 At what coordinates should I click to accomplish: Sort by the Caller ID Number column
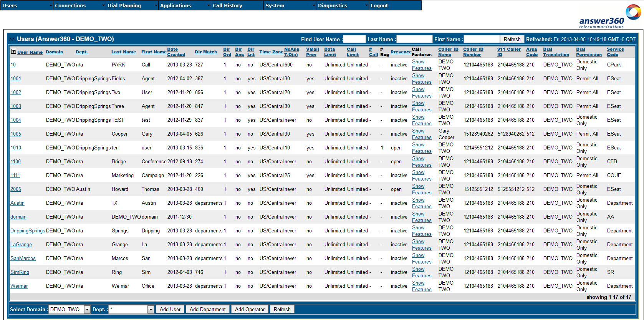click(473, 52)
